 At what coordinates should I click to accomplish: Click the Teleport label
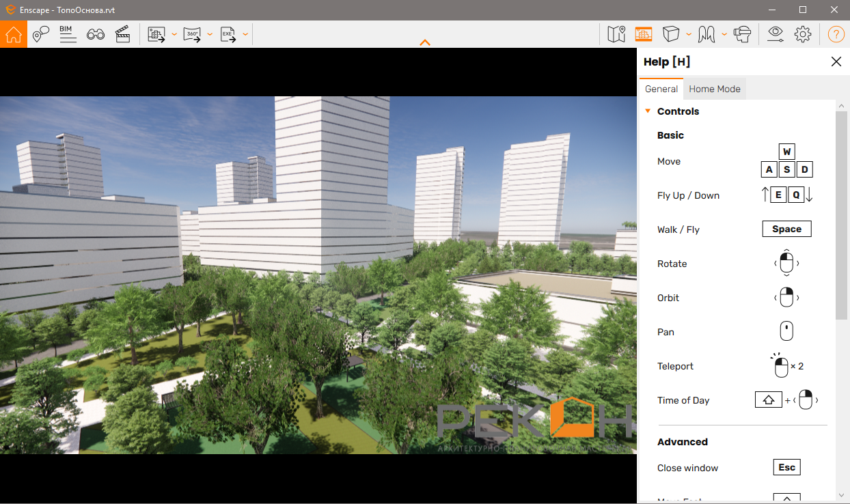click(x=675, y=366)
